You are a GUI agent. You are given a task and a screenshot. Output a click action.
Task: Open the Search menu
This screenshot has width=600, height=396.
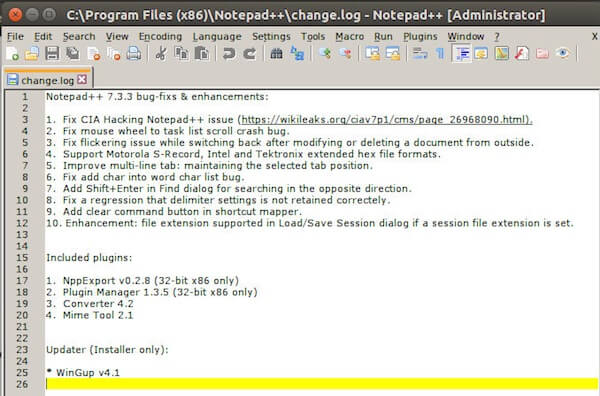click(79, 37)
